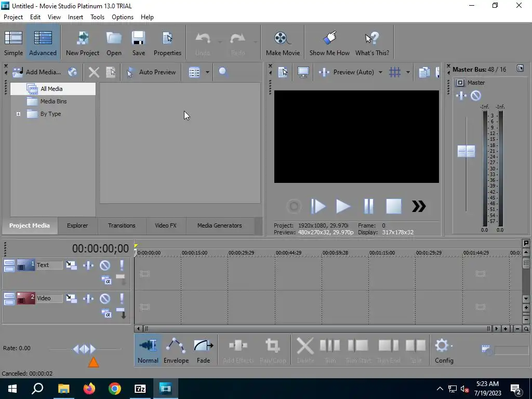Open the Tools menu
The image size is (532, 399).
97,17
